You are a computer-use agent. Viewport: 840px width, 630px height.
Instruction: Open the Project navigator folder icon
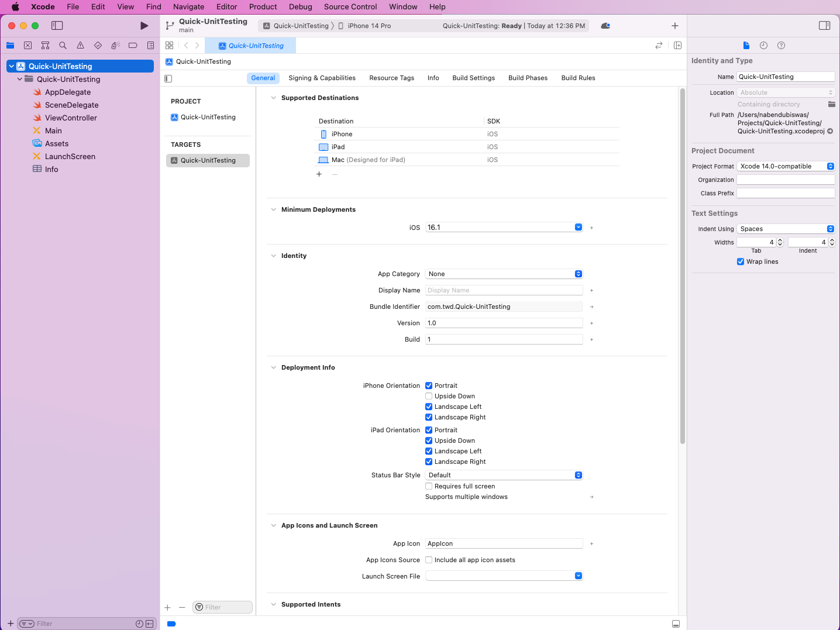(11, 46)
